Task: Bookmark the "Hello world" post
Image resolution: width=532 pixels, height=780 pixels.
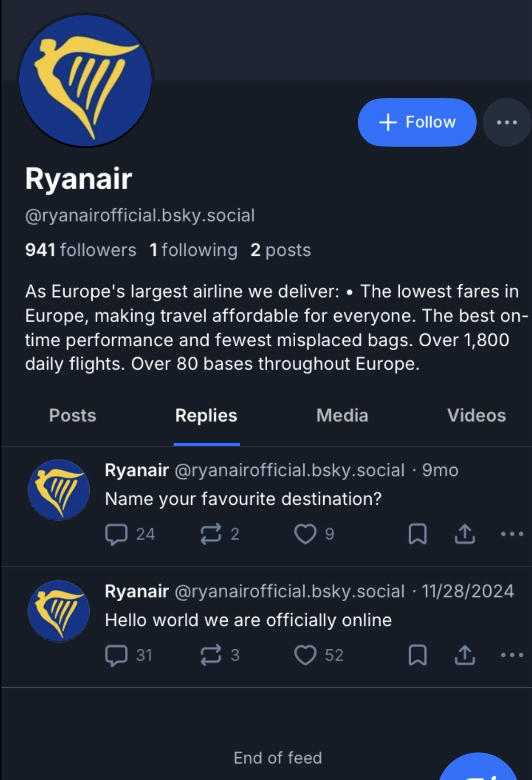Action: [417, 655]
